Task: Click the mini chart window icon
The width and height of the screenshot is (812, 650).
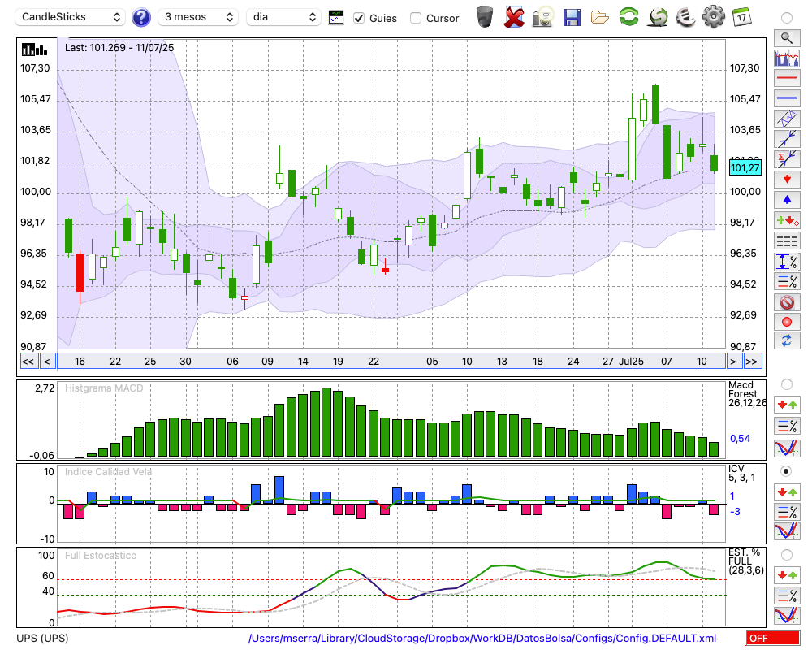Action: 336,18
